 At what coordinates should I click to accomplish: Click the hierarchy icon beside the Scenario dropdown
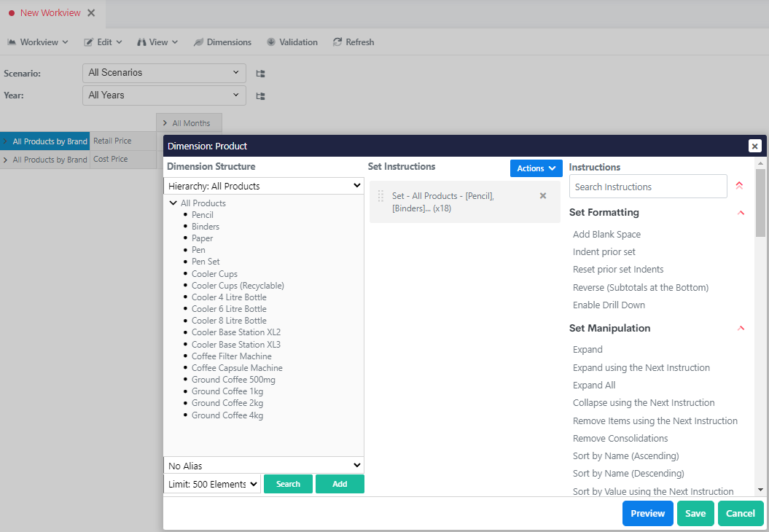[x=259, y=73]
